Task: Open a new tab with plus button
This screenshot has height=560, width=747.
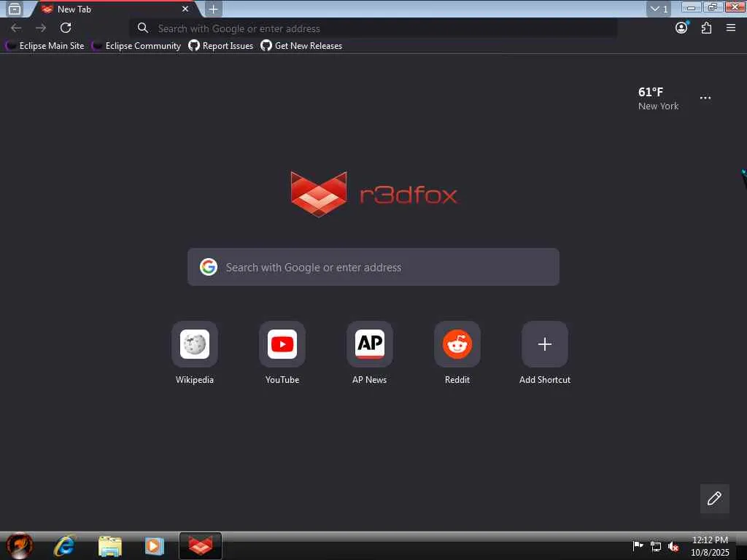Action: click(x=214, y=9)
